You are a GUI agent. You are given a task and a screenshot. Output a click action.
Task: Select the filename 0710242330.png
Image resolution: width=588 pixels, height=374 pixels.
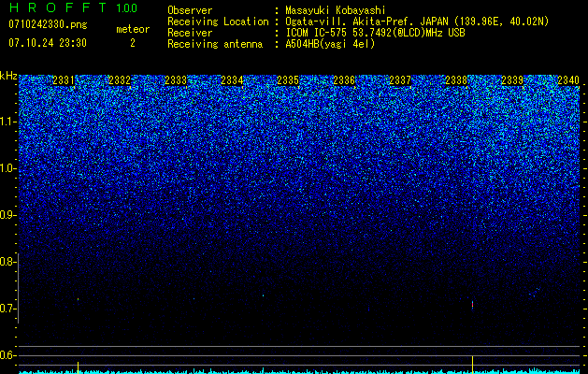[48, 24]
